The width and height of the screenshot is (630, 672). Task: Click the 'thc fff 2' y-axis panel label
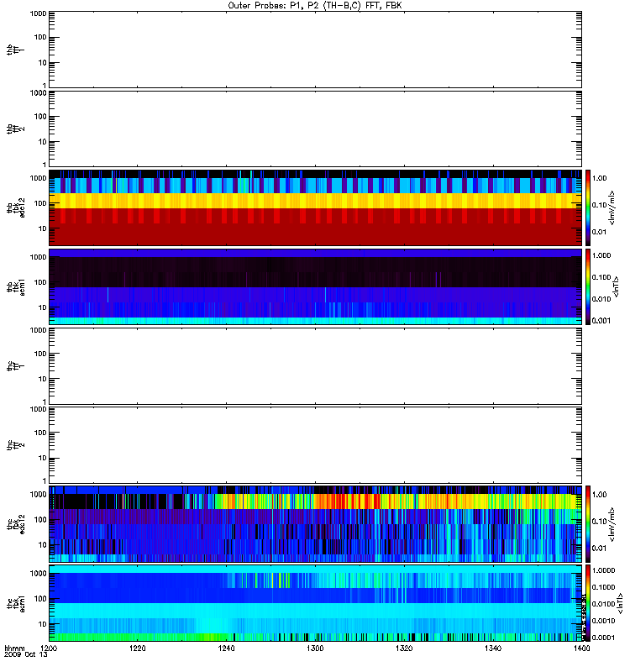(15, 445)
